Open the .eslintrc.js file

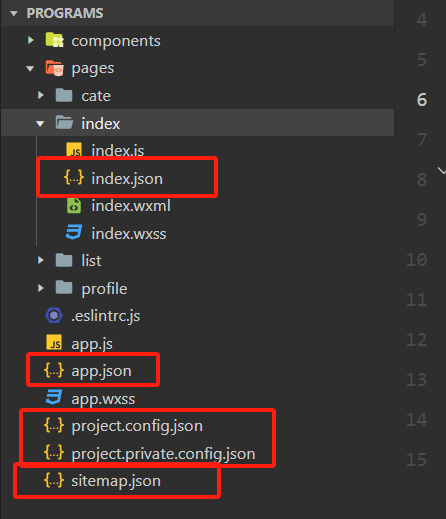(105, 316)
